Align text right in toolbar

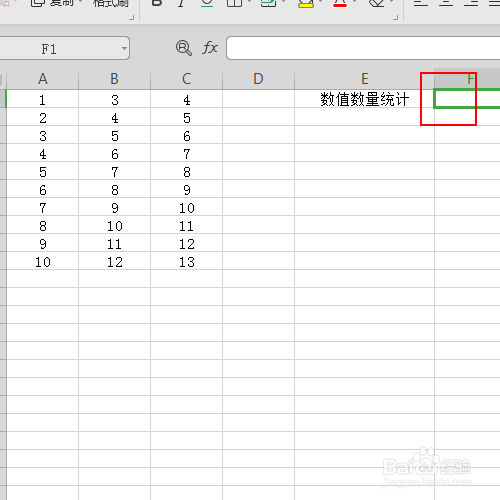[471, 3]
